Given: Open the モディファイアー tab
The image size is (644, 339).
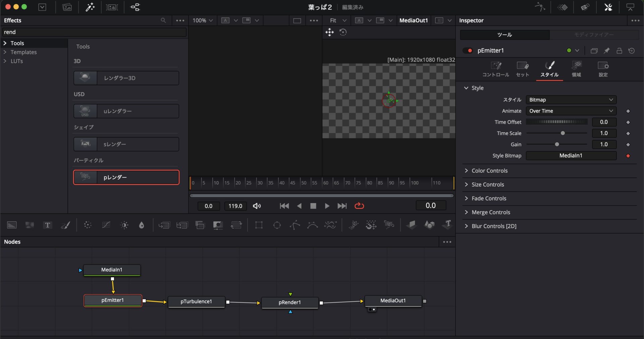Looking at the screenshot, I should click(x=594, y=35).
